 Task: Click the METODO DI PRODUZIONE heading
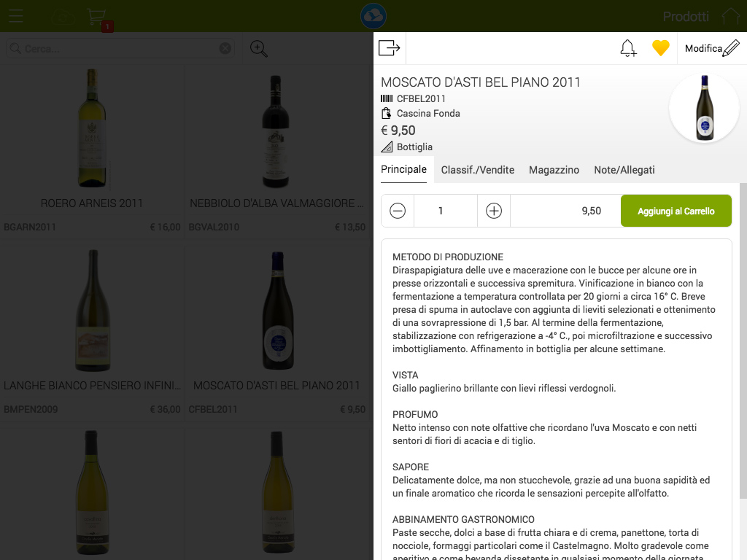tap(448, 257)
